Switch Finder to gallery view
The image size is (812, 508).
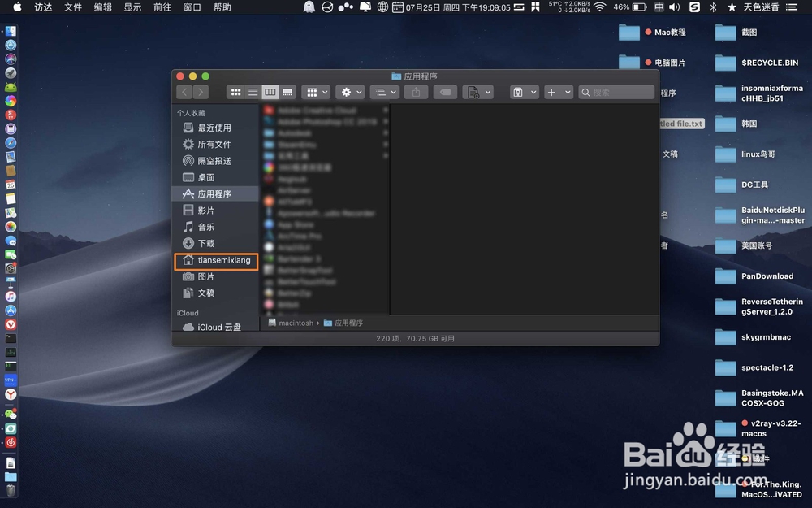pos(287,93)
